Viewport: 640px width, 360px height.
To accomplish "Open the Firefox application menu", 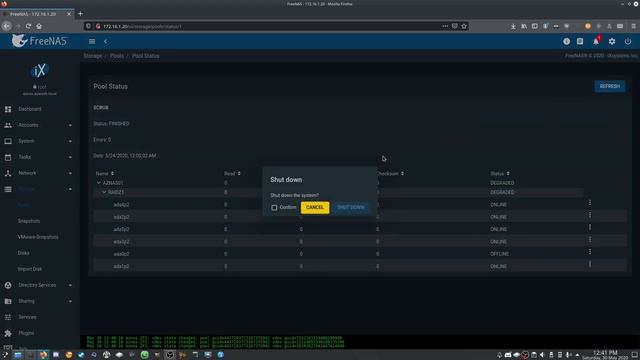I will [633, 26].
